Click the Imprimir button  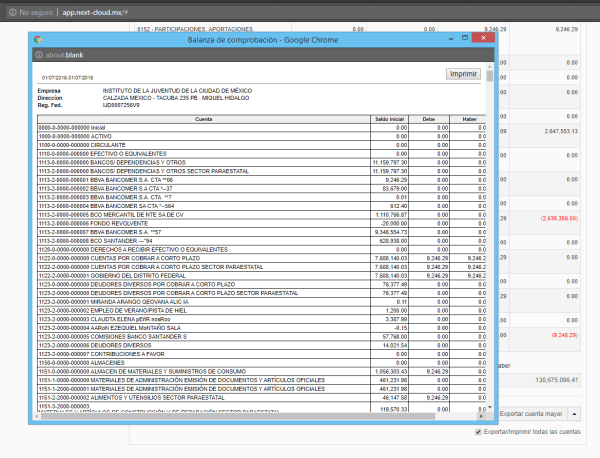[x=463, y=74]
